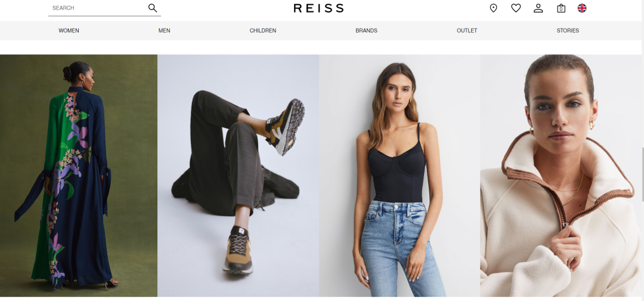Click the tan trainer on raised foot

(286, 127)
